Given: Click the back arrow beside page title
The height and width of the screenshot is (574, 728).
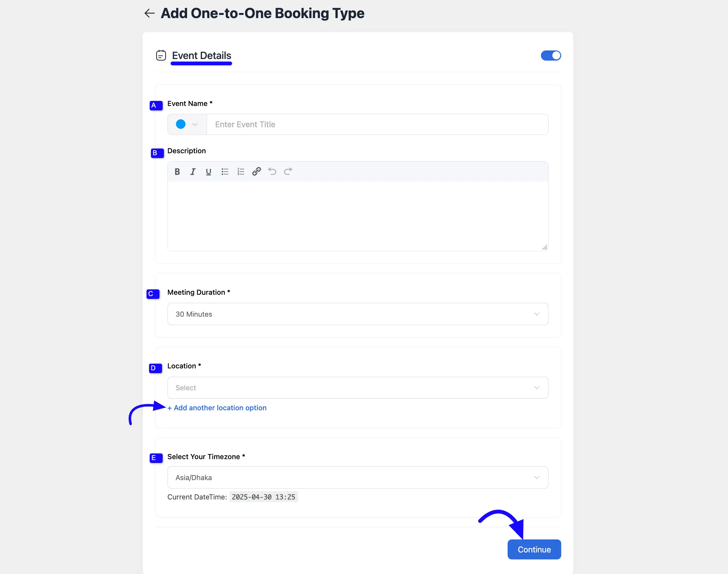Looking at the screenshot, I should click(149, 13).
